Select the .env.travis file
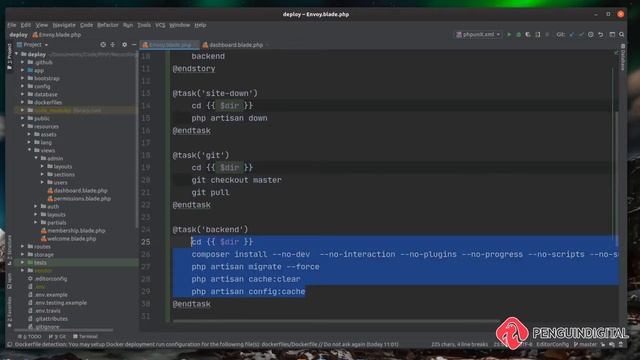This screenshot has width=640, height=360. (x=44, y=311)
